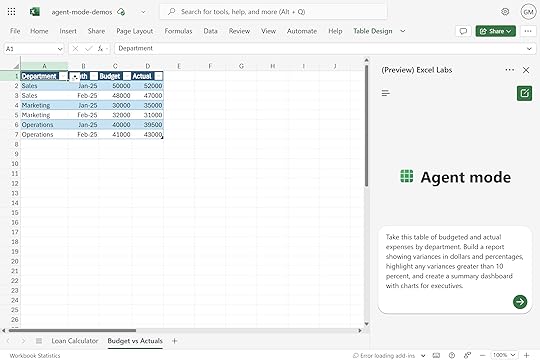Image resolution: width=540 pixels, height=360 pixels.
Task: Close the Excel Labs pane
Action: pos(526,70)
